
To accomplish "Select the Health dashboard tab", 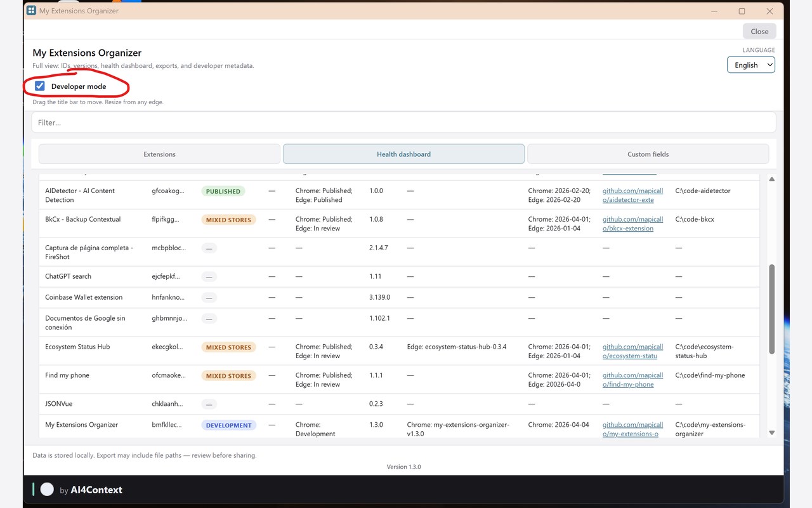I will tap(403, 154).
